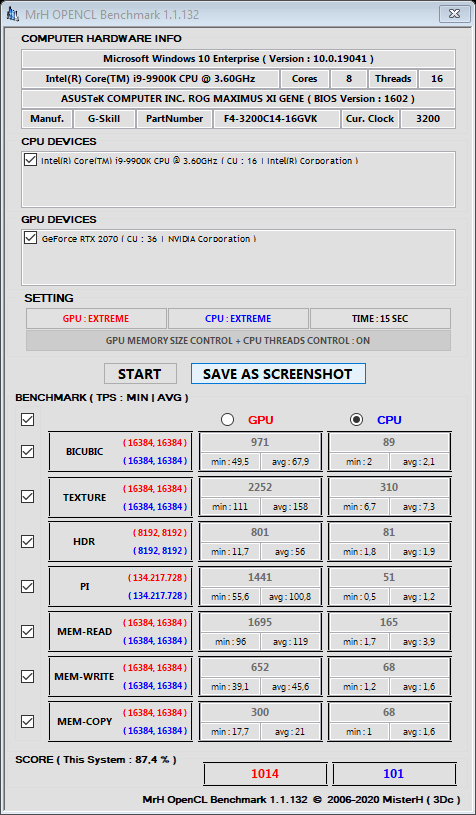
Task: Select the CPU radio button
Action: click(x=356, y=420)
